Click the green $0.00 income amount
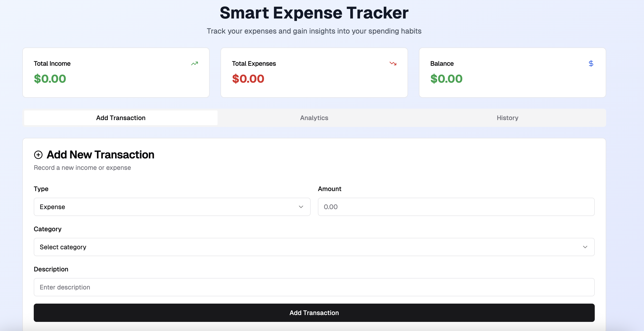This screenshot has width=644, height=331. [50, 79]
